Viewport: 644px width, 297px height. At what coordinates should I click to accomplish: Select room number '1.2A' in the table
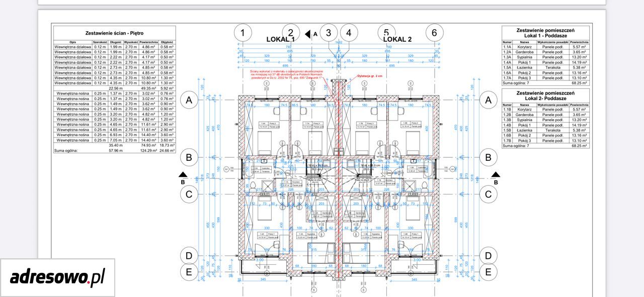[x=507, y=52]
